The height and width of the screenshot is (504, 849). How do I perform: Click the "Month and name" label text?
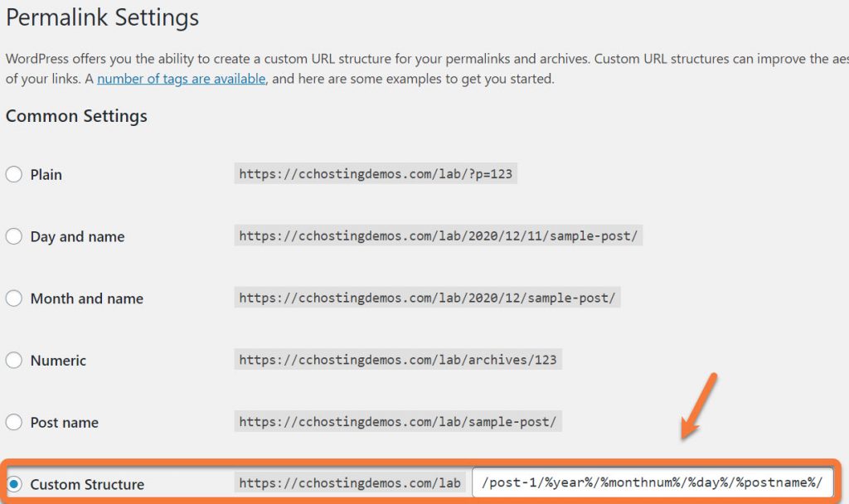pos(87,299)
